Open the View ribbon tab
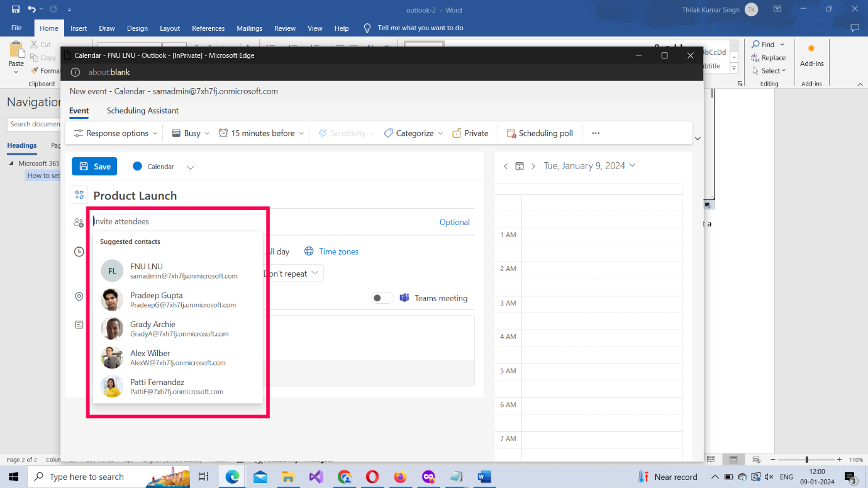The image size is (868, 488). pos(315,28)
